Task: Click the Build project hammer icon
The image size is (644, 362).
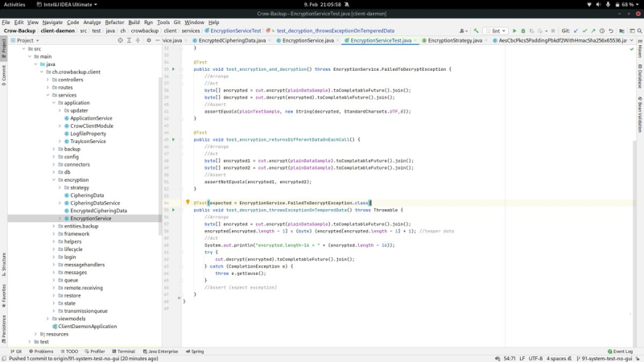Action: point(474,31)
